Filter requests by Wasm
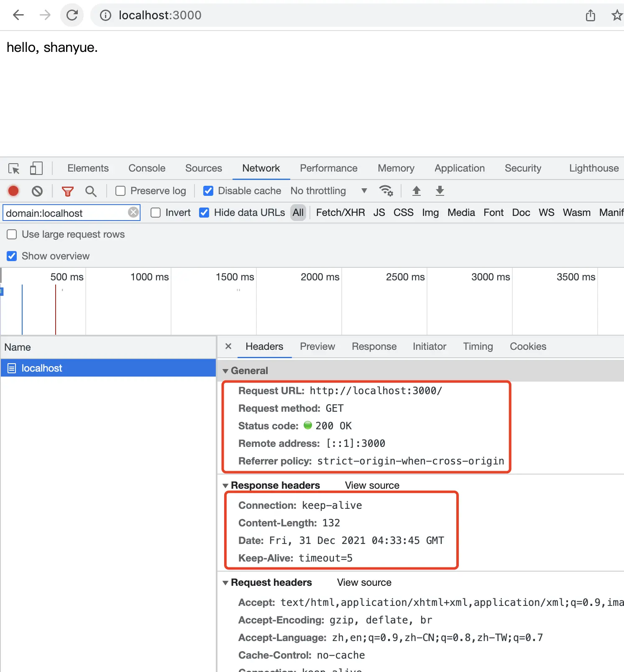624x672 pixels. [577, 213]
